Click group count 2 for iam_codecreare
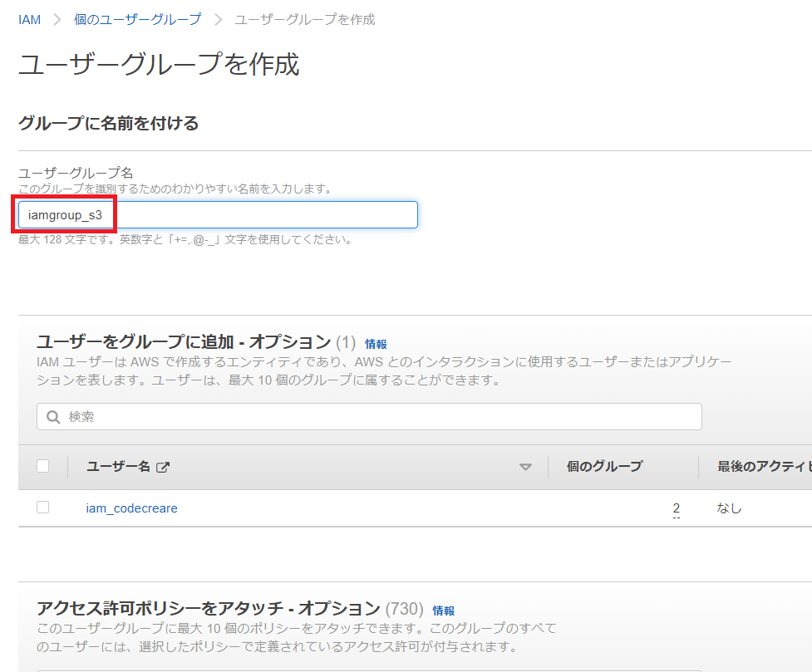Viewport: 812px width, 672px height. coord(677,508)
